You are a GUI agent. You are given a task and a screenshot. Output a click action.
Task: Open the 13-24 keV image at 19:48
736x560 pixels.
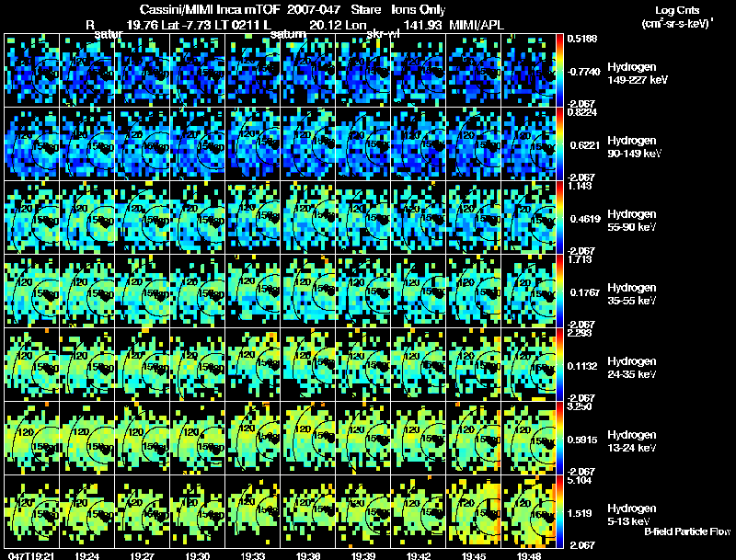[x=528, y=439]
